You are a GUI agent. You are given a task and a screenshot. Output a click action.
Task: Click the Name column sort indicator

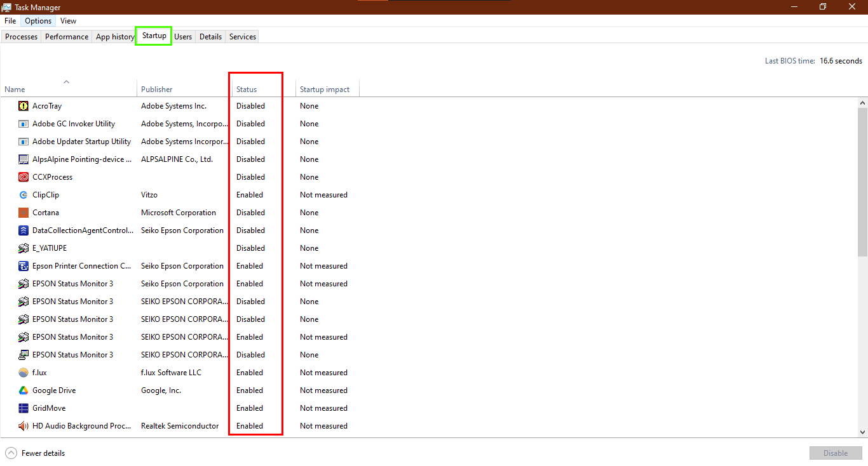pos(66,81)
